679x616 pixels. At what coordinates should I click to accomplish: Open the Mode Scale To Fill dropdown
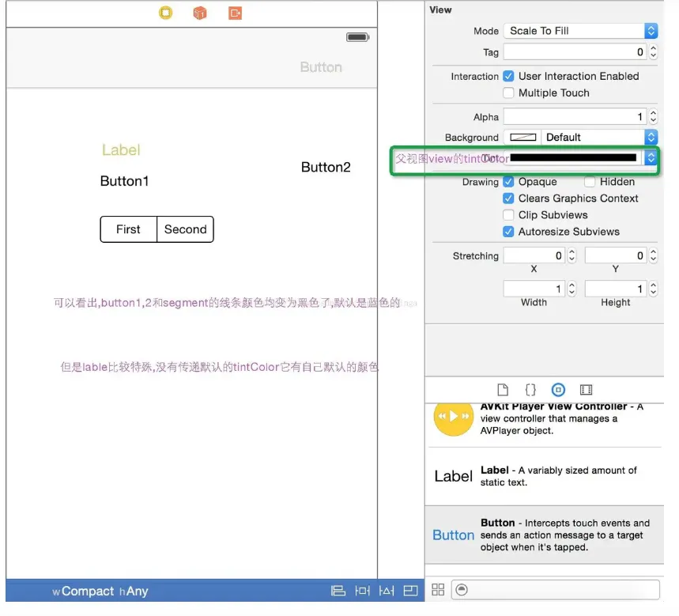click(x=581, y=31)
